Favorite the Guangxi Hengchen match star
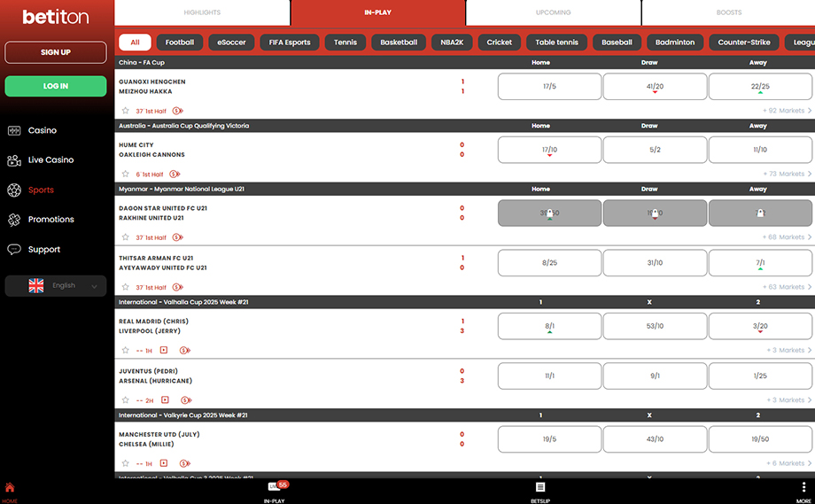815x504 pixels. click(x=125, y=111)
